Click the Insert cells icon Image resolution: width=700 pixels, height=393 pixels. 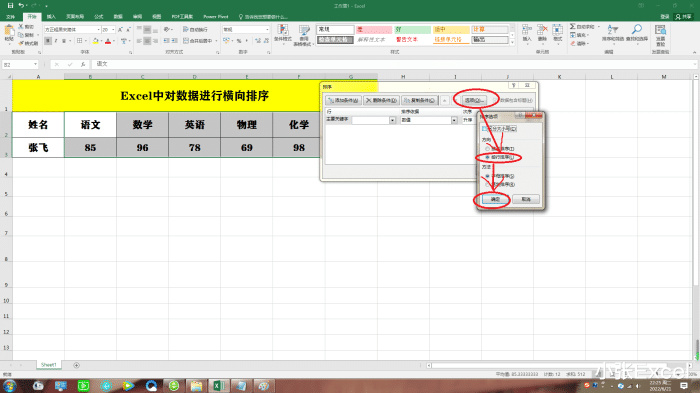(527, 30)
